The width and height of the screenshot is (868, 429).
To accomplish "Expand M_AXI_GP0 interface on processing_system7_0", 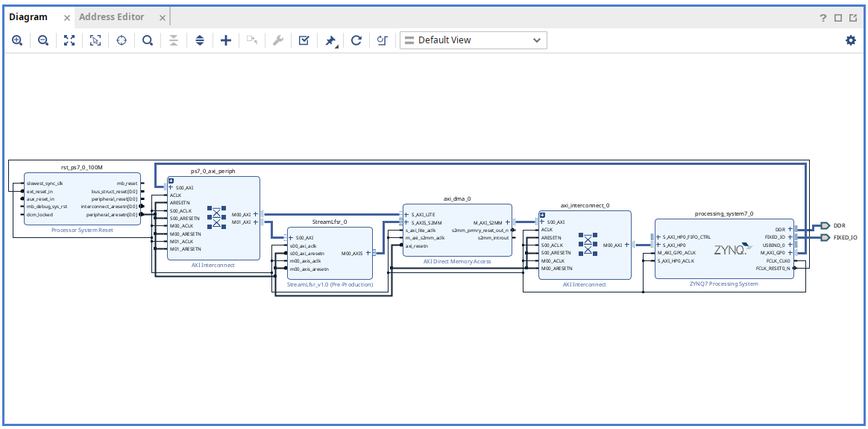I will [790, 253].
